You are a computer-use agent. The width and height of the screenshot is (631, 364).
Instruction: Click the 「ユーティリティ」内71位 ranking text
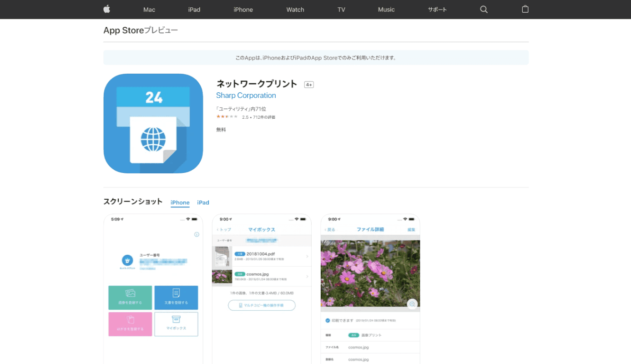(241, 109)
